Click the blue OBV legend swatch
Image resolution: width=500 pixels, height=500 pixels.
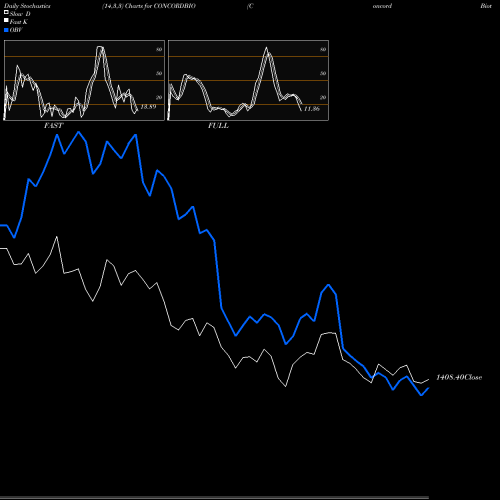(6, 30)
